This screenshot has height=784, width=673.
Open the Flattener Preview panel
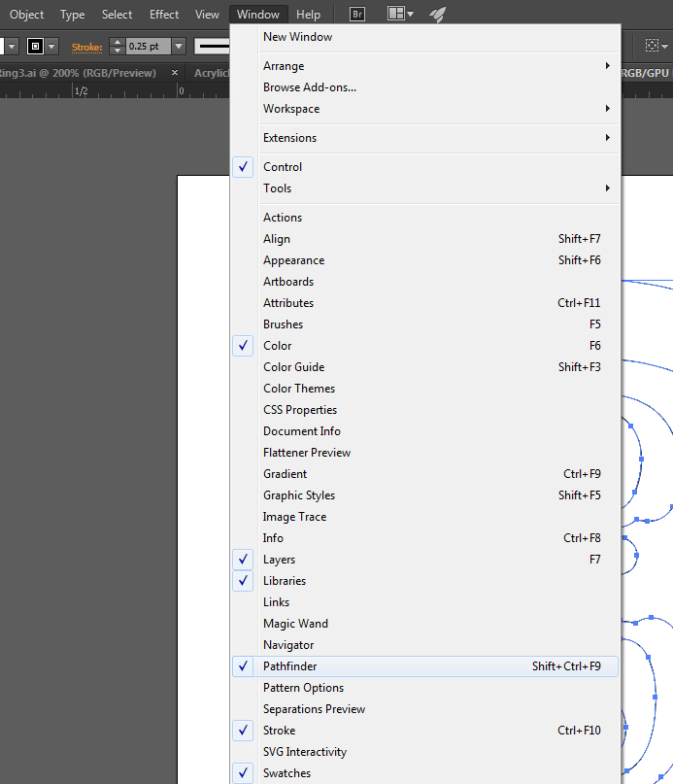[x=425, y=453]
